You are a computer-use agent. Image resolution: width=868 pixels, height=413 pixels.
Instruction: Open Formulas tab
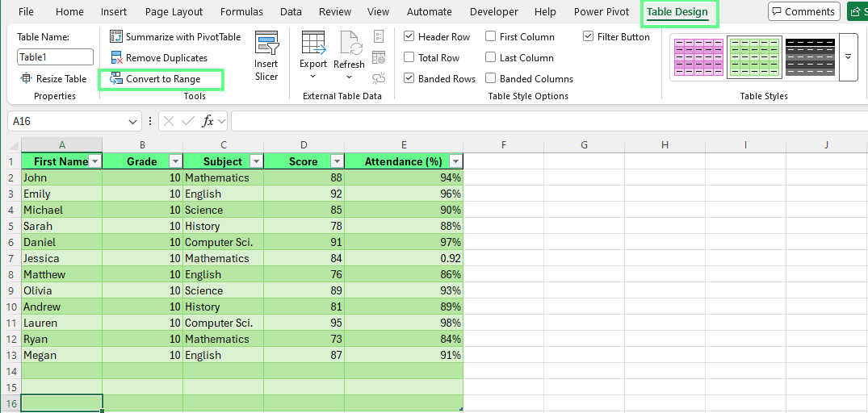(241, 11)
